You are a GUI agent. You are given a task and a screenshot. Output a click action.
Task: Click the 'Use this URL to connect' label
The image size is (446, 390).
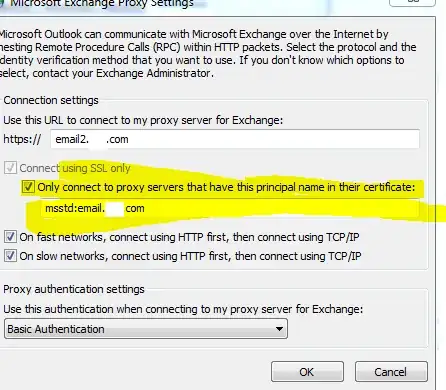[143, 120]
